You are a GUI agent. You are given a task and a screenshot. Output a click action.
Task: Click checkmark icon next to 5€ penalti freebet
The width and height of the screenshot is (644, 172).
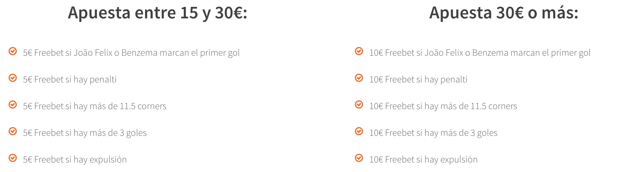point(13,78)
